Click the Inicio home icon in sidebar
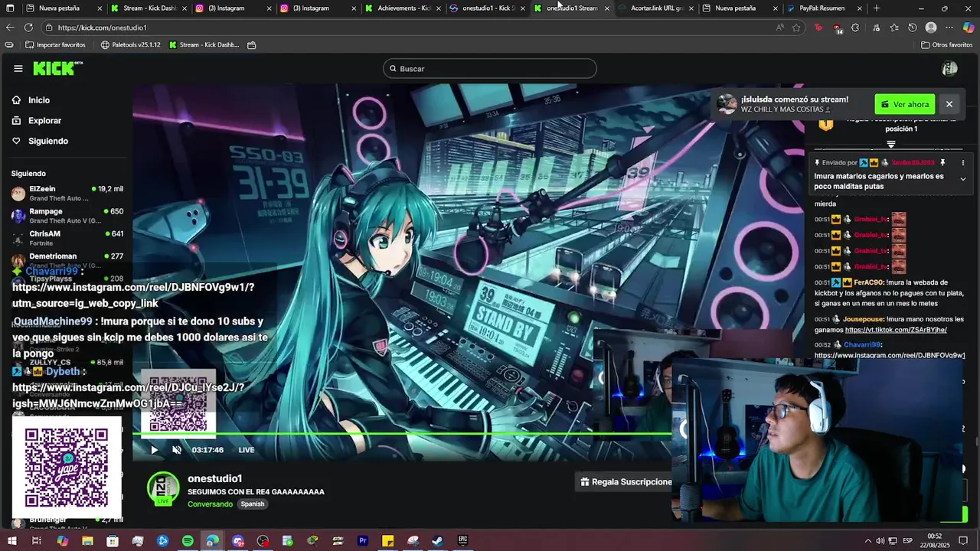Image resolution: width=980 pixels, height=551 pixels. [16, 100]
